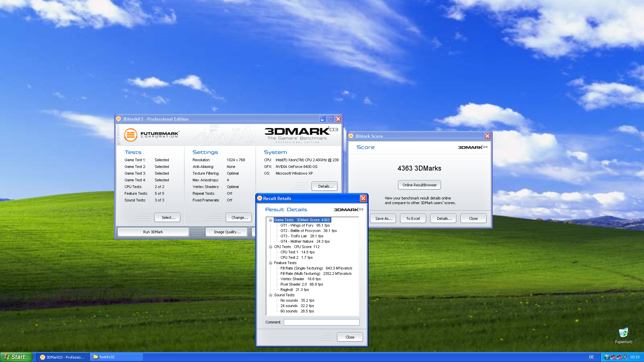Image resolution: width=644 pixels, height=362 pixels.
Task: Click the Result Details window icon
Action: 260,198
